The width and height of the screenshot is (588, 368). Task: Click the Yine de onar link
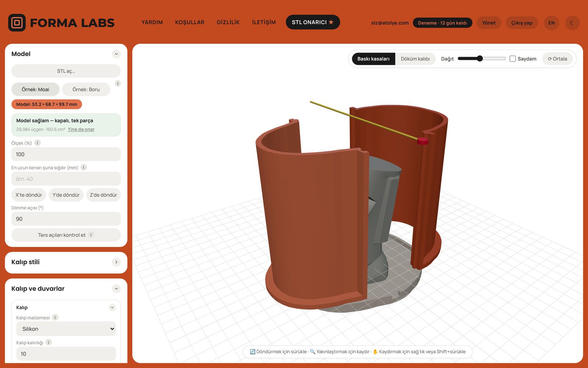[x=81, y=129]
